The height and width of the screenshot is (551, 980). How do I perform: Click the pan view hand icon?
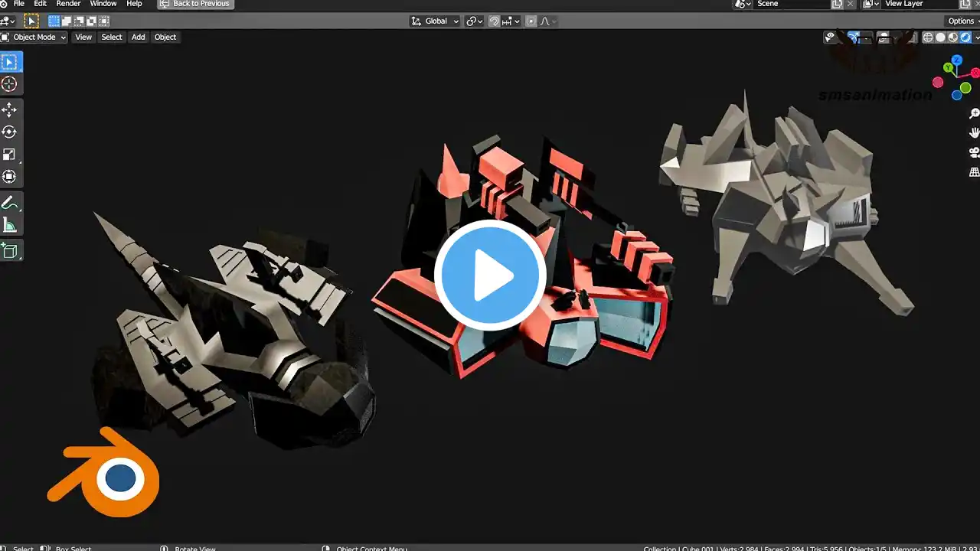click(975, 132)
